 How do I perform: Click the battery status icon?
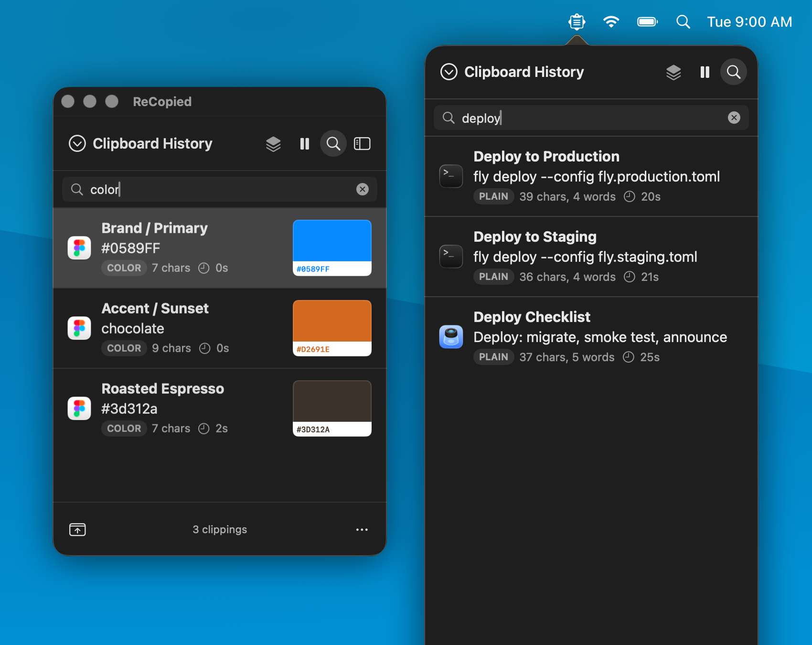(x=648, y=21)
